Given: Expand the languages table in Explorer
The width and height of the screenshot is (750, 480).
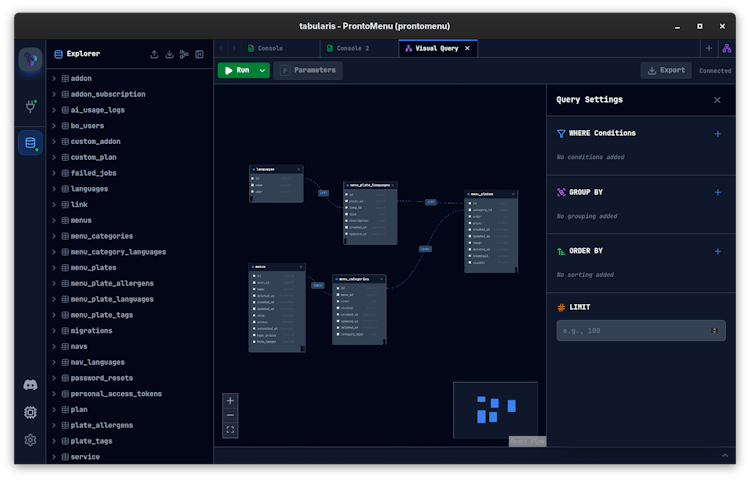Looking at the screenshot, I should pos(54,189).
